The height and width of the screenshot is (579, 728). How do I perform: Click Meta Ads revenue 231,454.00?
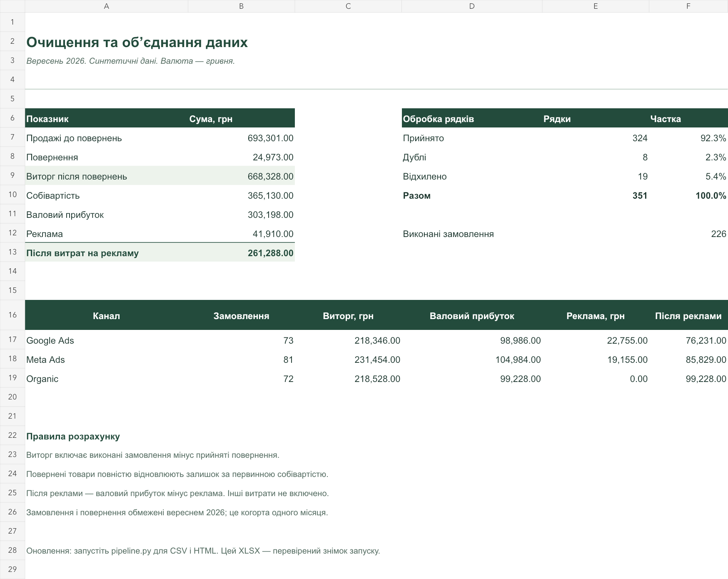click(x=377, y=359)
